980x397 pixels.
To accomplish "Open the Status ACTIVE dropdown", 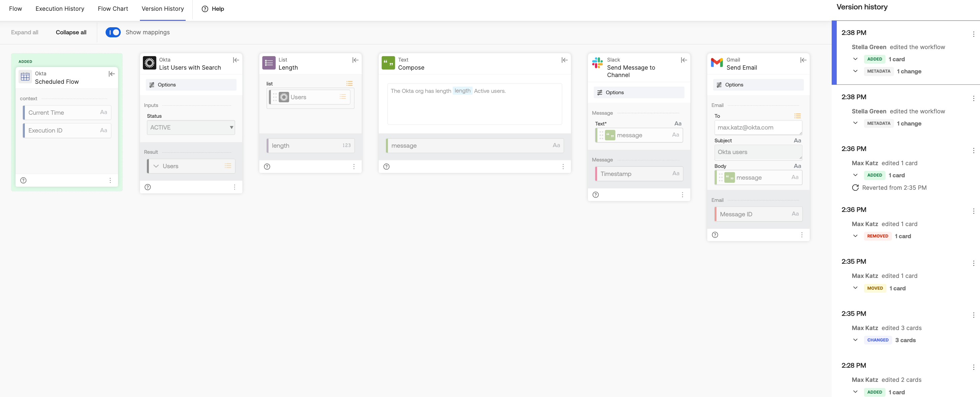I will [x=191, y=128].
